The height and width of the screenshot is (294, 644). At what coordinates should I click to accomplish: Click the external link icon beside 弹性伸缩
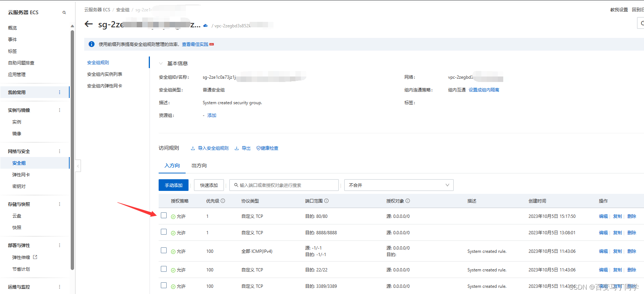(35, 257)
